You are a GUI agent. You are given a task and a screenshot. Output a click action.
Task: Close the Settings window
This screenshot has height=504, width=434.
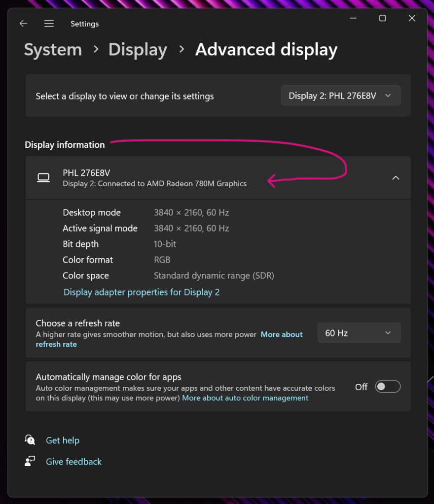tap(412, 18)
